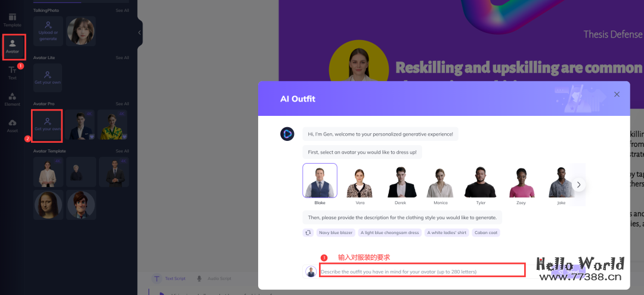Pick A white ladies' shirt suggestion

pyautogui.click(x=447, y=232)
